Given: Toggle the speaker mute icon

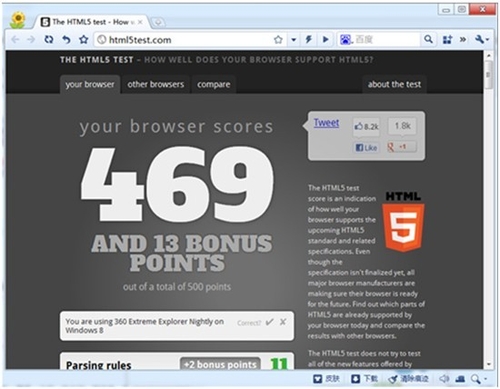Looking at the screenshot, I should click(x=444, y=379).
